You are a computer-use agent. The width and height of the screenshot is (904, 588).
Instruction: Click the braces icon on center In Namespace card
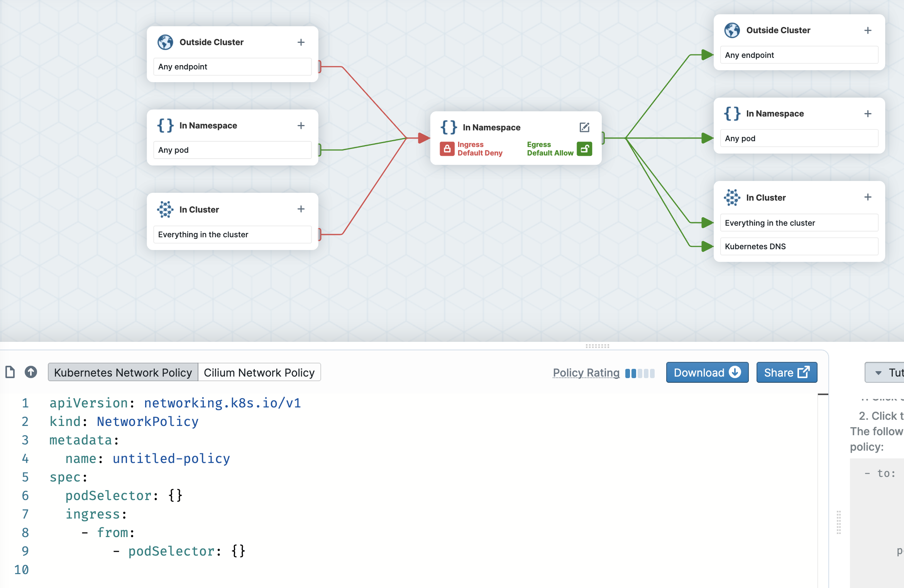coord(449,127)
